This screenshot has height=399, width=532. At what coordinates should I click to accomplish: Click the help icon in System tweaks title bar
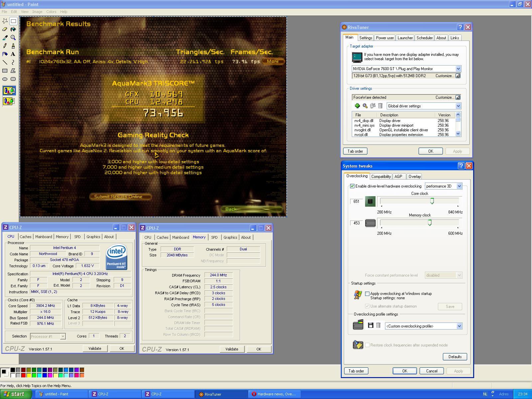(x=461, y=166)
